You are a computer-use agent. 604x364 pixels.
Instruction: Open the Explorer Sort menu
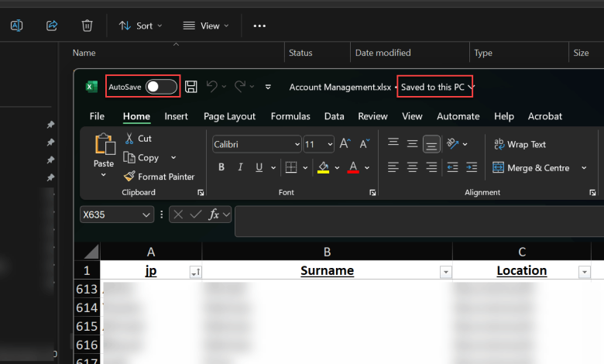[140, 26]
